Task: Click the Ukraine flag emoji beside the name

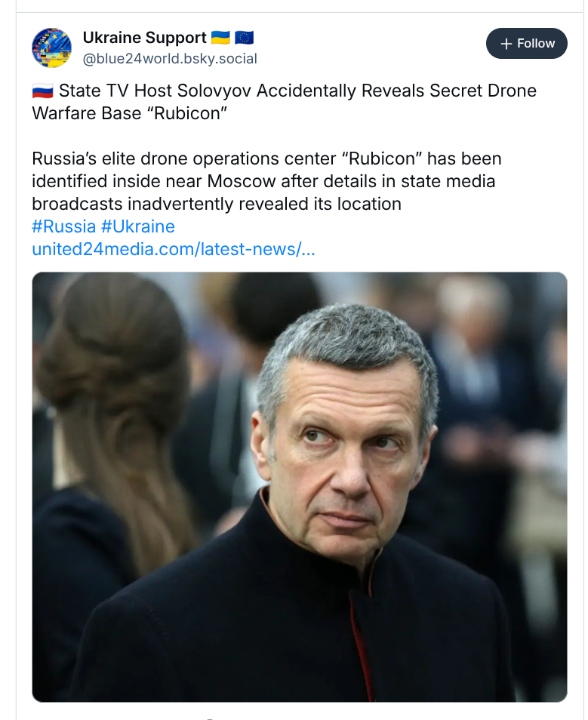Action: point(220,37)
